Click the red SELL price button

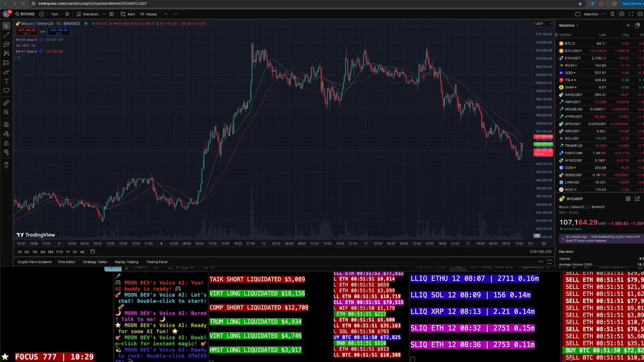pos(27,31)
